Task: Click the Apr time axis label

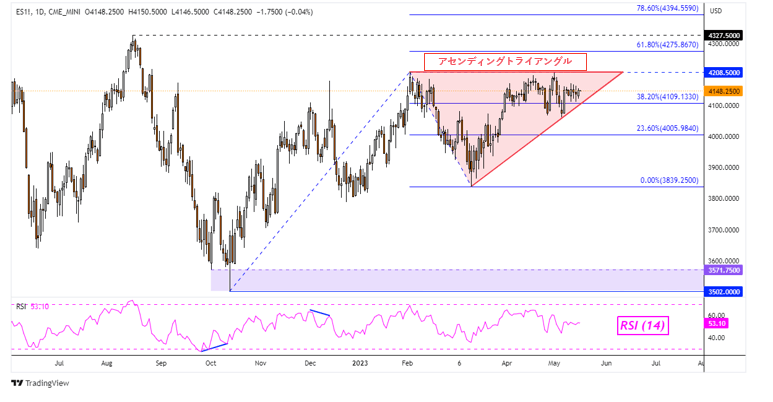Action: [506, 364]
